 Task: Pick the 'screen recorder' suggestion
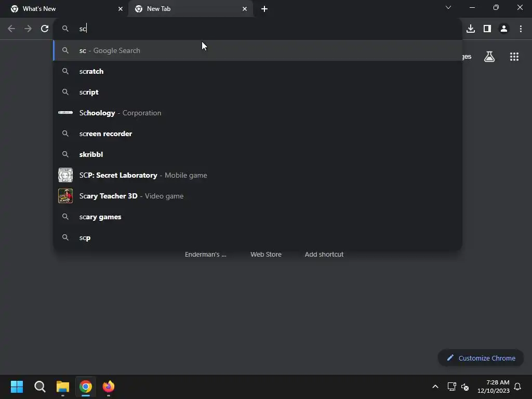tap(258, 134)
